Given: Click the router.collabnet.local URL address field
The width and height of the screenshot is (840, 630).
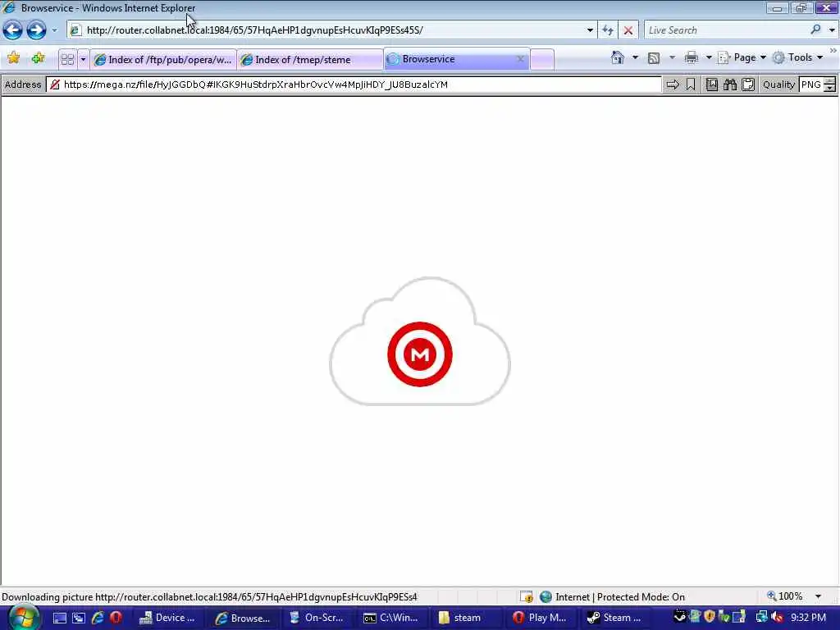Looking at the screenshot, I should pos(333,30).
